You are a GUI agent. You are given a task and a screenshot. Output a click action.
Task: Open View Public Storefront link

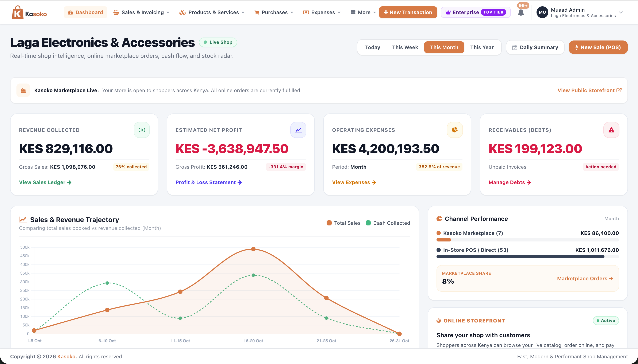point(589,90)
